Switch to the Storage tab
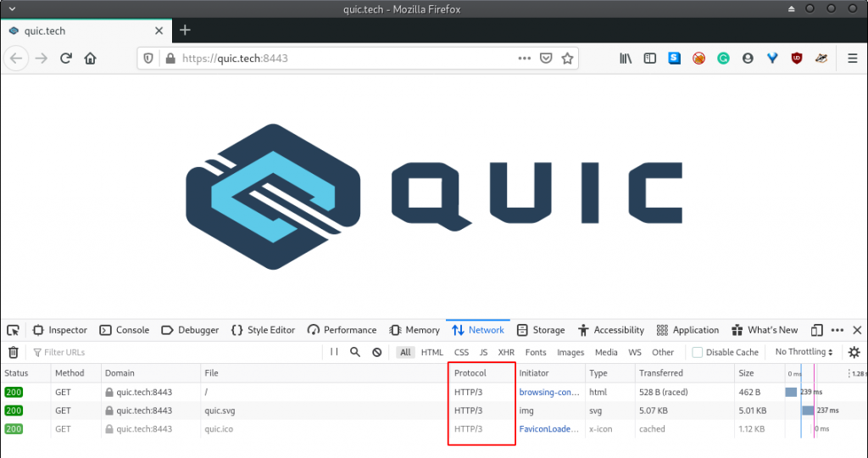This screenshot has height=458, width=868. [x=541, y=330]
